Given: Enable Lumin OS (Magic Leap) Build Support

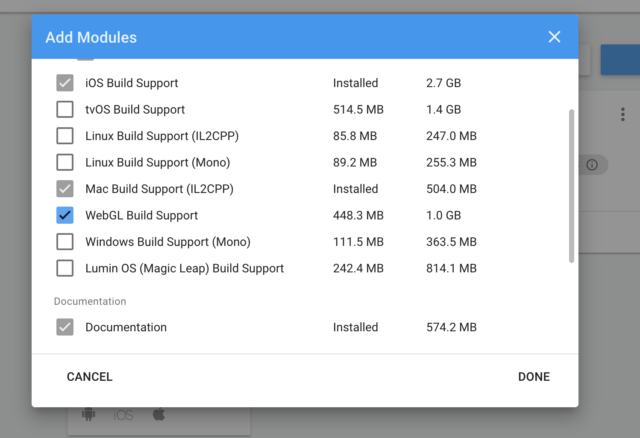Looking at the screenshot, I should point(65,269).
